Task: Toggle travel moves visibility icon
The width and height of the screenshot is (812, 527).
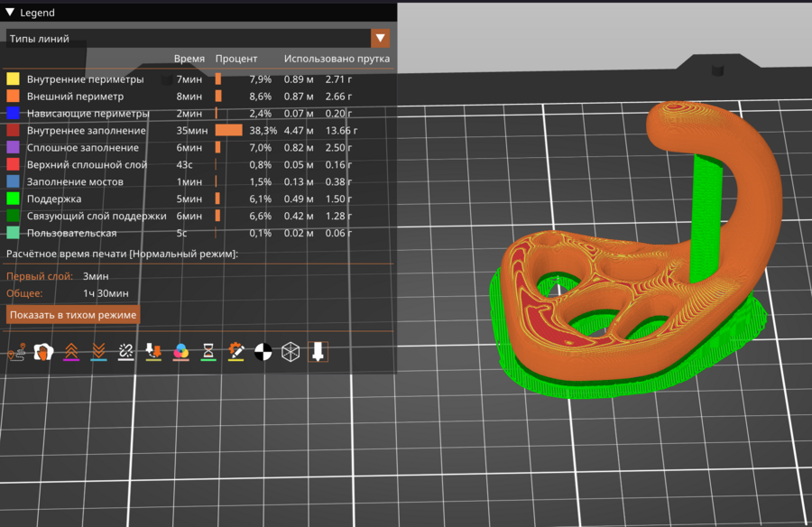Action: (15, 352)
